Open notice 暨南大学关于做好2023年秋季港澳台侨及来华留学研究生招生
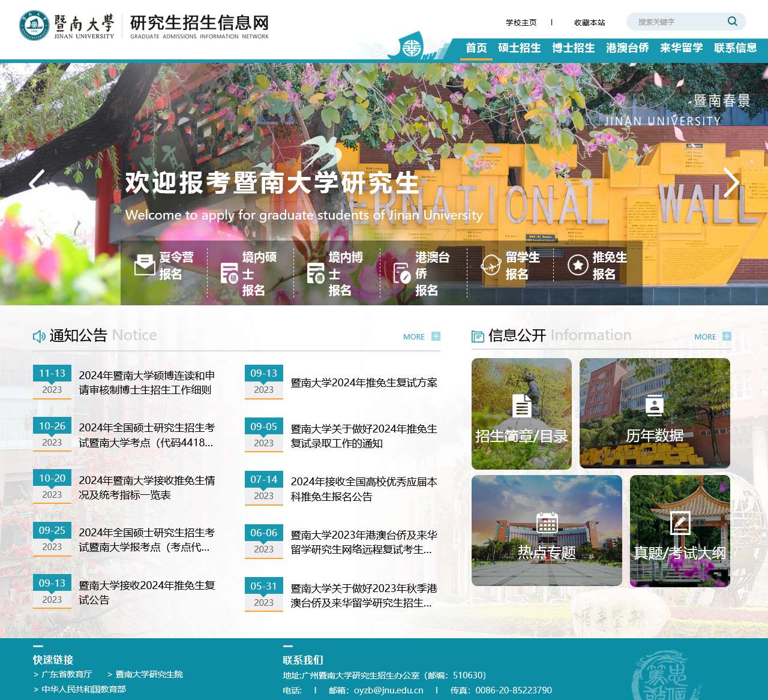Image resolution: width=768 pixels, height=700 pixels. tap(364, 596)
